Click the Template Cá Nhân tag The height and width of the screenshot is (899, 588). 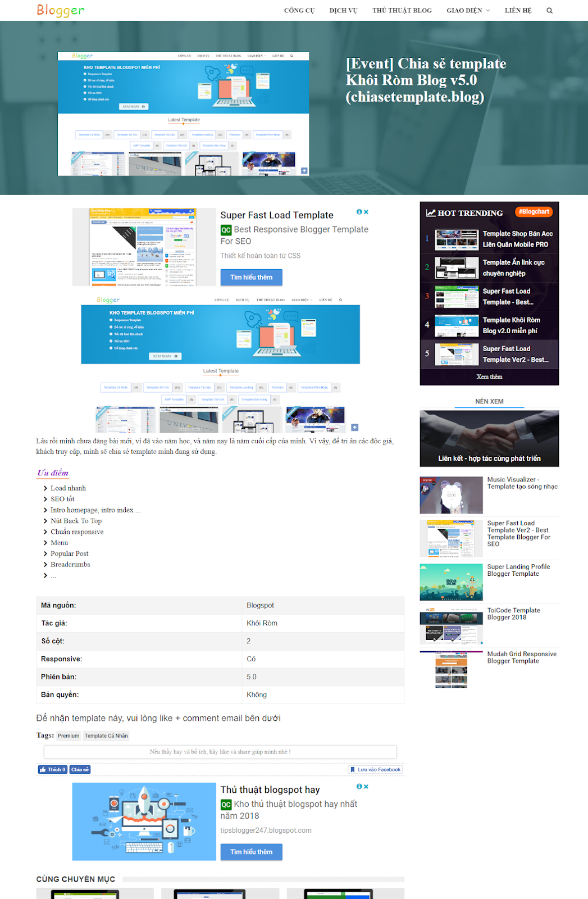point(106,735)
